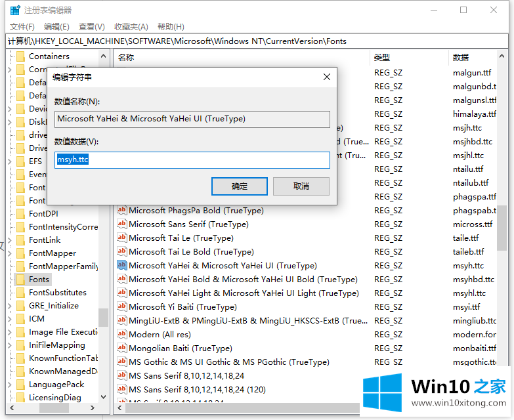This screenshot has height=420, width=514.
Task: Select the FontMapperFamily tree item
Action: pyautogui.click(x=63, y=266)
